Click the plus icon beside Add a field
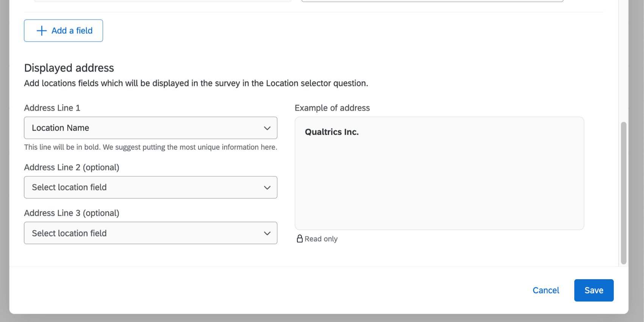Image resolution: width=644 pixels, height=322 pixels. [x=42, y=31]
